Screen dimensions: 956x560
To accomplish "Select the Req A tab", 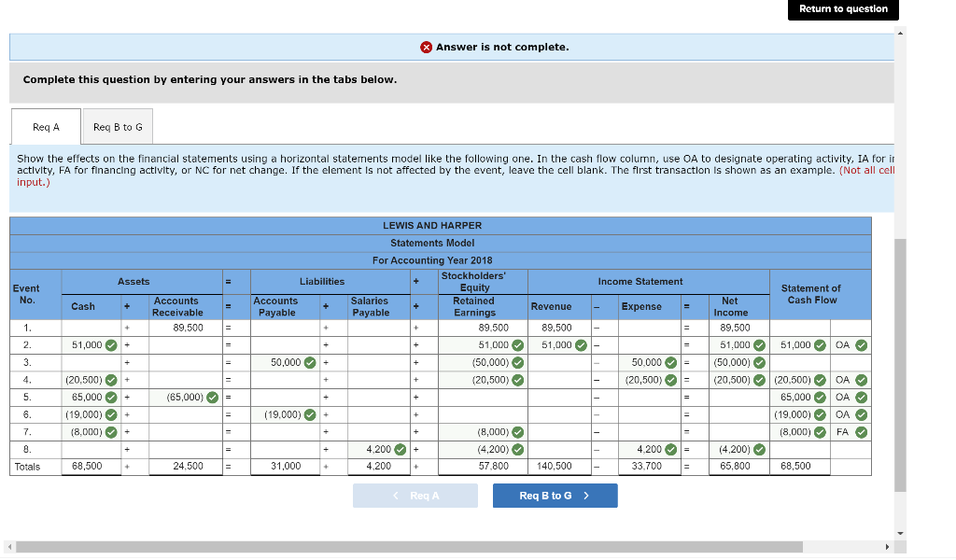I will point(45,126).
